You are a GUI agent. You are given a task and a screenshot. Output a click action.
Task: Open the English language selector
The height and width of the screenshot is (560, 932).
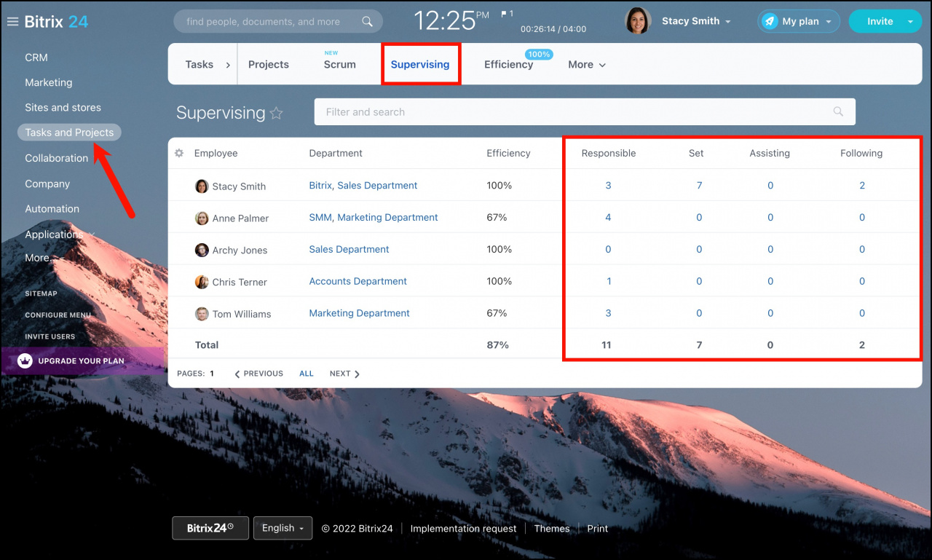[283, 529]
